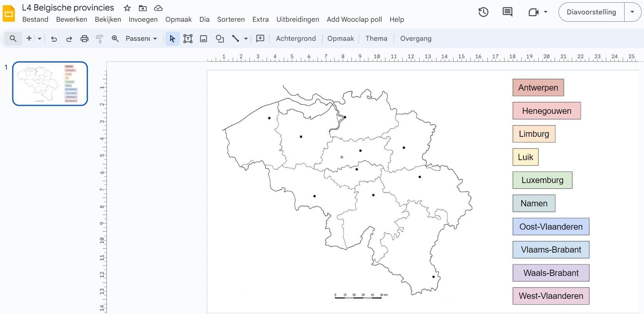Expand the zoom level Passend dropdown

tap(141, 38)
